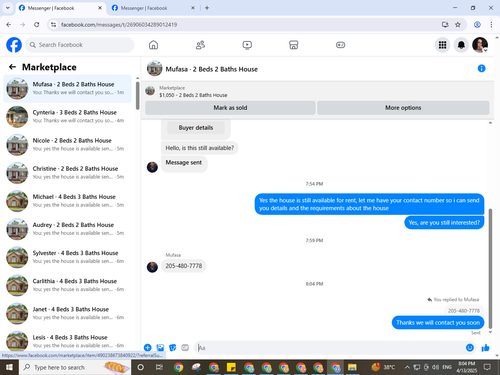This screenshot has height=375, width=500.
Task: Show hidden system tray icons
Action: [407, 367]
